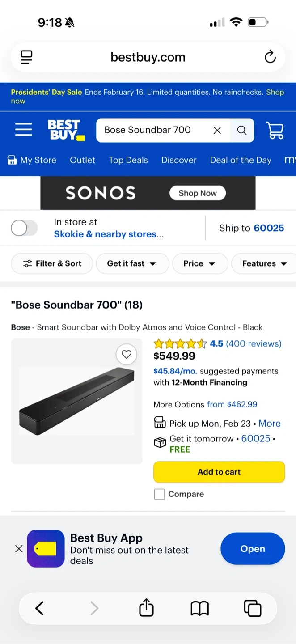Expand the Get it fast dropdown
The height and width of the screenshot is (644, 296).
pos(132,263)
